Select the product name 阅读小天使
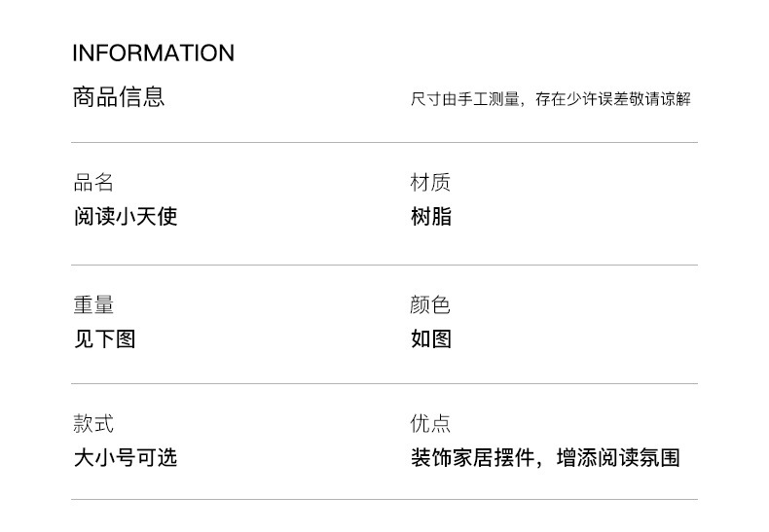This screenshot has height=532, width=769. point(126,216)
